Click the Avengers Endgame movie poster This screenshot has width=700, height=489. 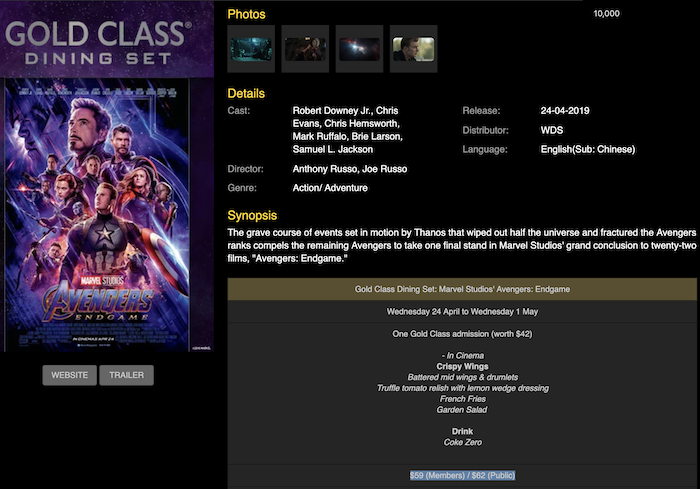[108, 214]
